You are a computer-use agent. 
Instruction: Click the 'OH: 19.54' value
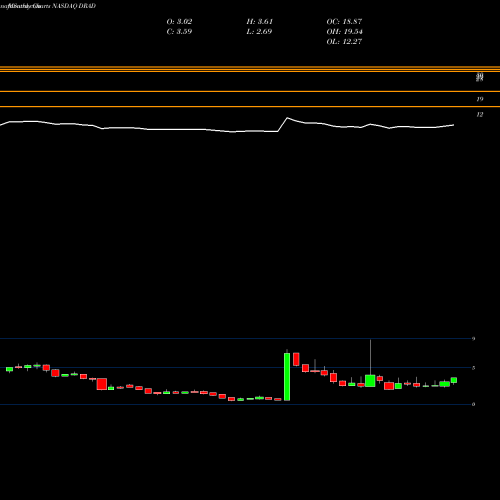point(344,32)
